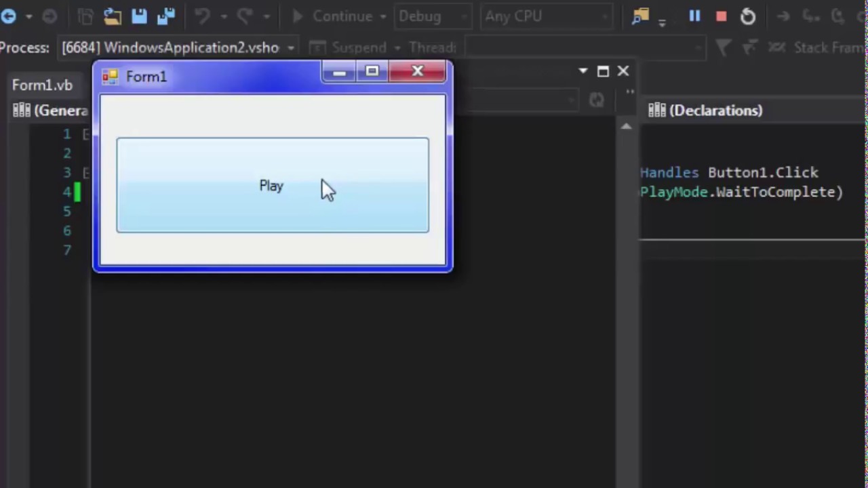868x488 pixels.
Task: Click the thread filter funnel icon
Action: coord(723,47)
